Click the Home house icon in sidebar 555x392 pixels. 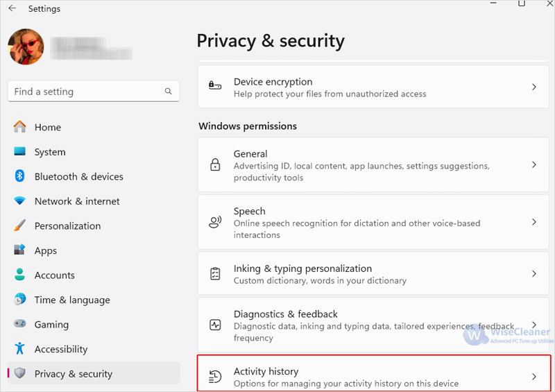click(x=20, y=127)
